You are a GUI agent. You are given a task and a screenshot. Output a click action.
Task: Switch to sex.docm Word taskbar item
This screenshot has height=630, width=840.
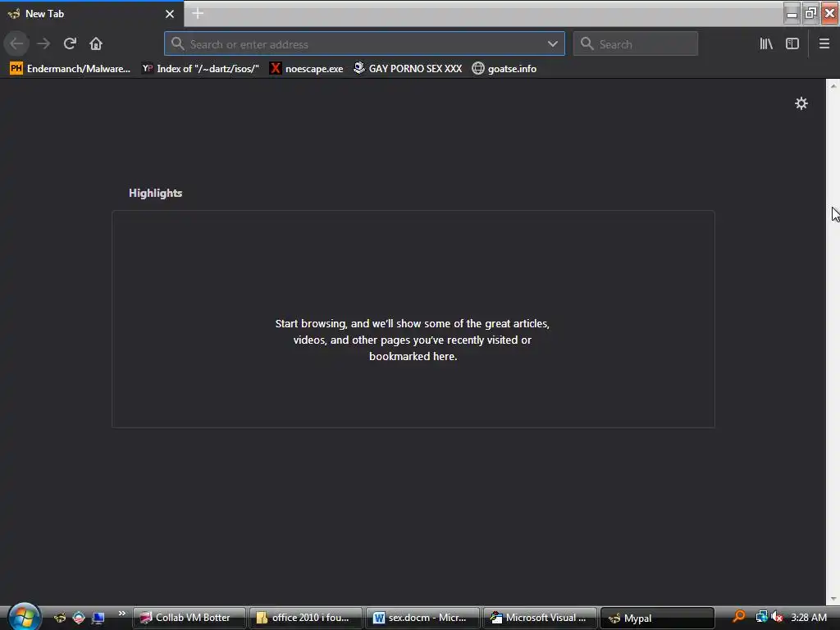(x=422, y=618)
